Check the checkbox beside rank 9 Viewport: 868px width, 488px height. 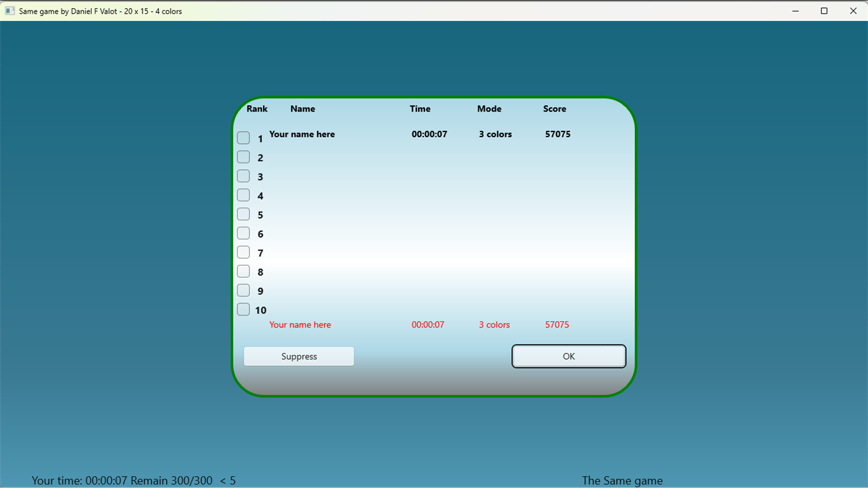pos(243,290)
